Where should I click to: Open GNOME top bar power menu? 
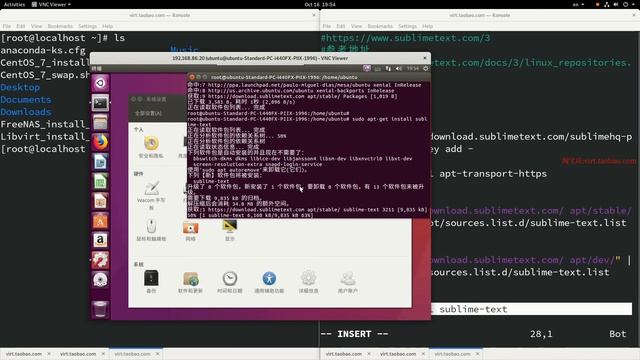pyautogui.click(x=628, y=4)
